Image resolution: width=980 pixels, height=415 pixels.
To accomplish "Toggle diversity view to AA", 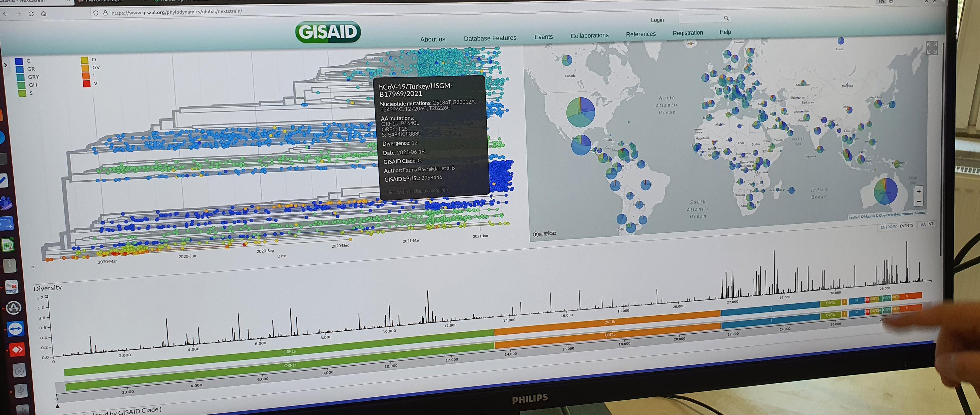I will (923, 224).
